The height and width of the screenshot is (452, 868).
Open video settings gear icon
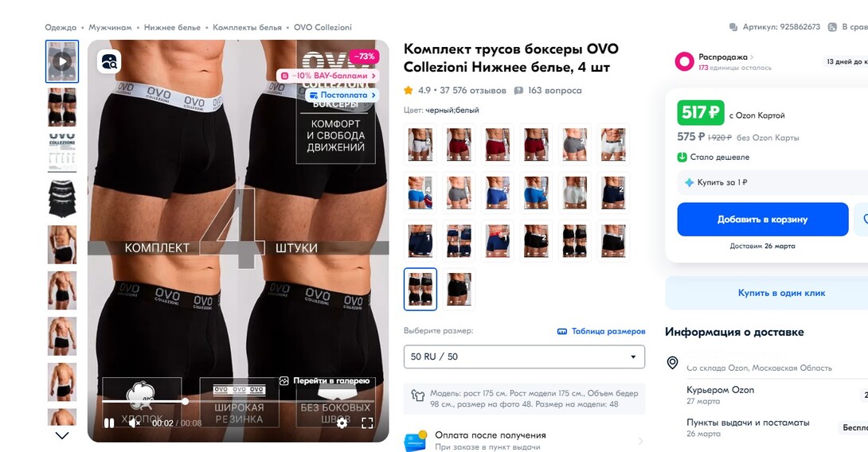[x=342, y=423]
